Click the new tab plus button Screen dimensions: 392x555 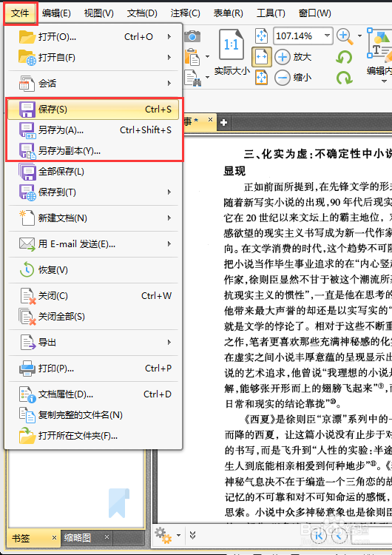point(223,123)
